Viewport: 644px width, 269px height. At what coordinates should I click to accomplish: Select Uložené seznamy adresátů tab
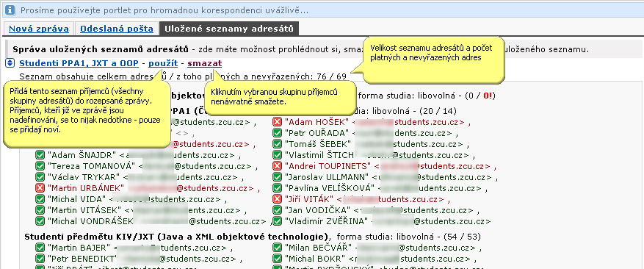pos(229,29)
